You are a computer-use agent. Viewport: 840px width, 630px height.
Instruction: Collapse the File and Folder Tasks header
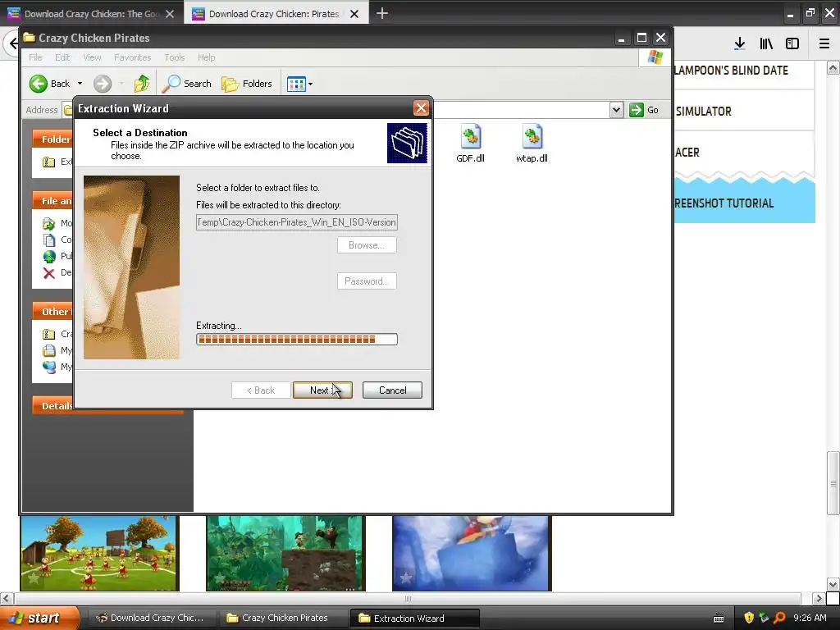coord(53,200)
